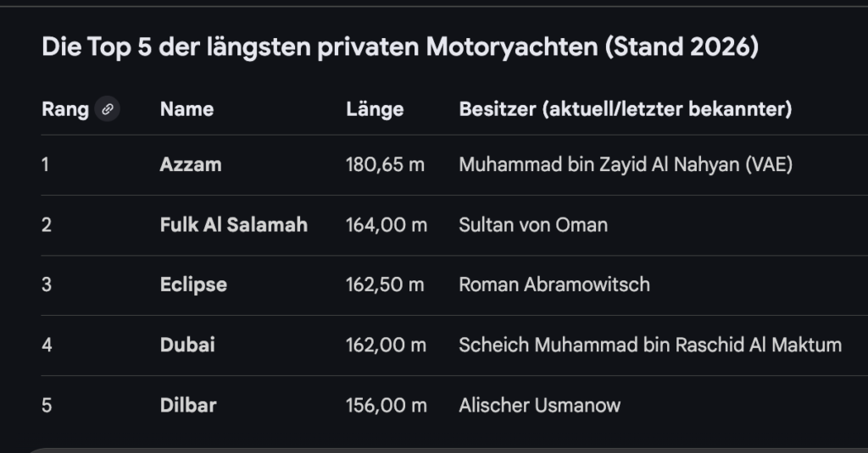Click owner Roman Abramowitsch

[554, 285]
